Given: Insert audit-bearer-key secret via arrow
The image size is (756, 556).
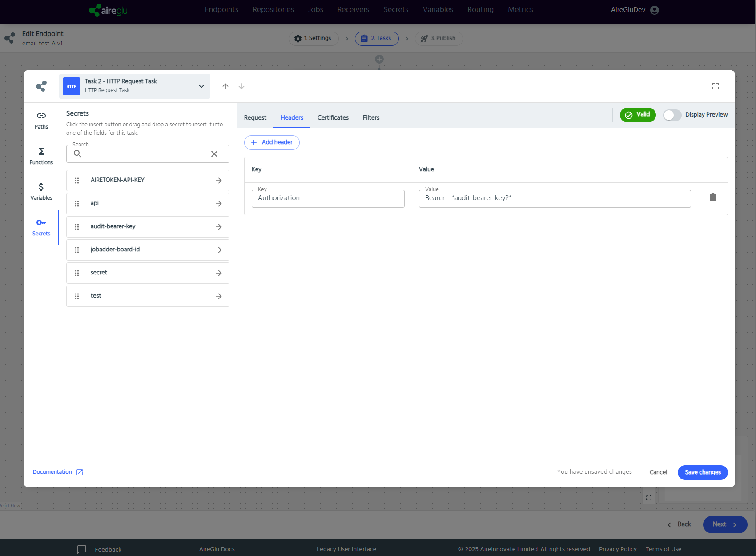Looking at the screenshot, I should click(219, 227).
